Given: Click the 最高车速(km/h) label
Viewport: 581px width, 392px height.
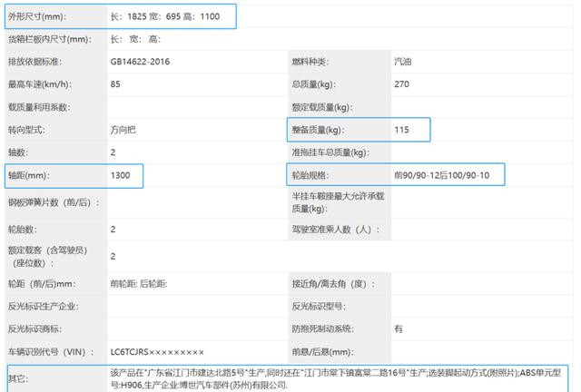Looking at the screenshot, I should [40, 84].
